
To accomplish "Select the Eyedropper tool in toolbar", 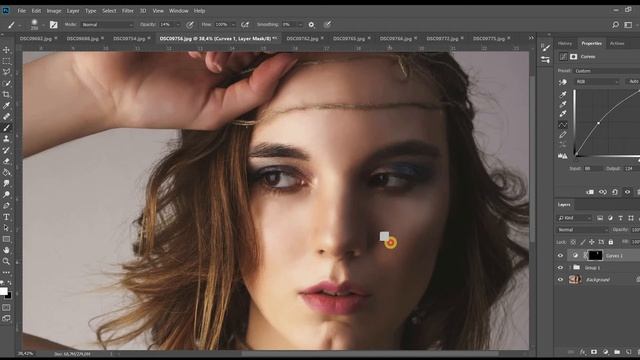I will 6,106.
